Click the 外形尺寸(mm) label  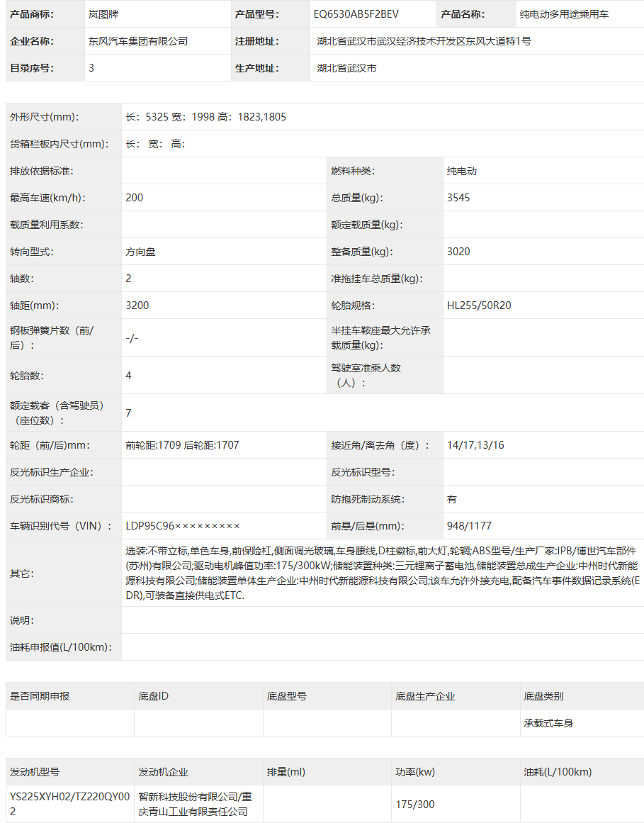pyautogui.click(x=44, y=117)
